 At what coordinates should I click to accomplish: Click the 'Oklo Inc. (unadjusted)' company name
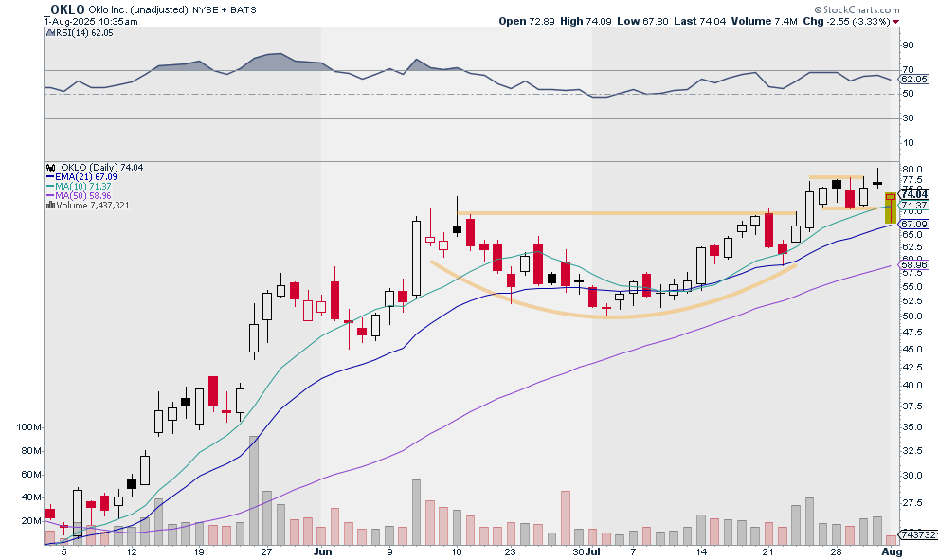(138, 10)
